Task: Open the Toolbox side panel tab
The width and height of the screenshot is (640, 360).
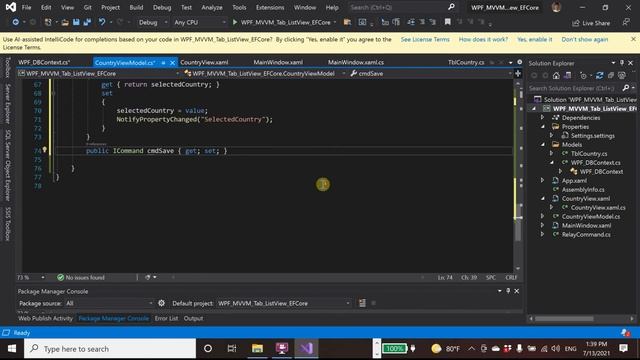Action: tap(7, 68)
